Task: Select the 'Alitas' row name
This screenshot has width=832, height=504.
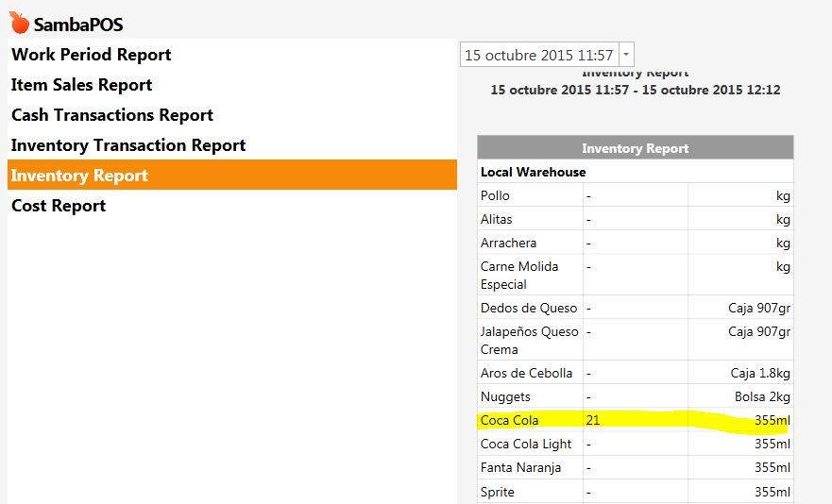Action: 496,219
